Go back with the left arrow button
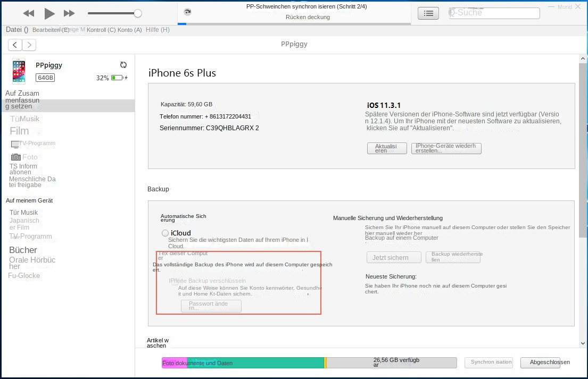This screenshot has height=379, width=588. (15, 45)
